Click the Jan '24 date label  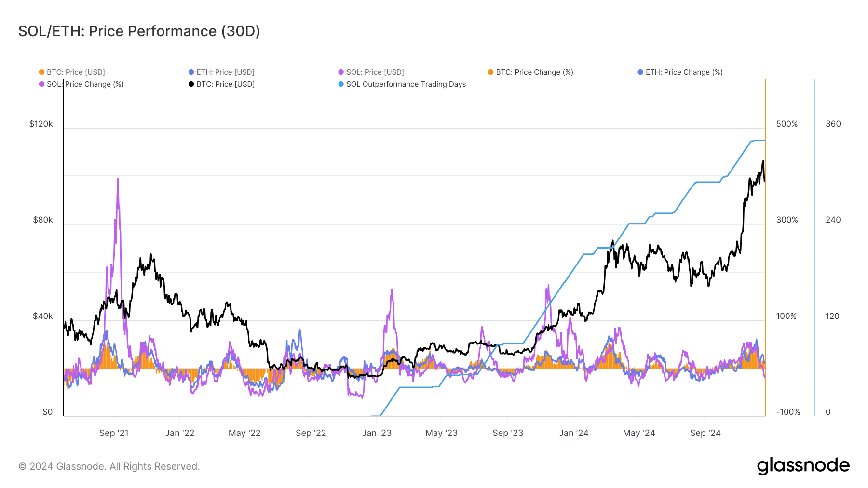[573, 433]
